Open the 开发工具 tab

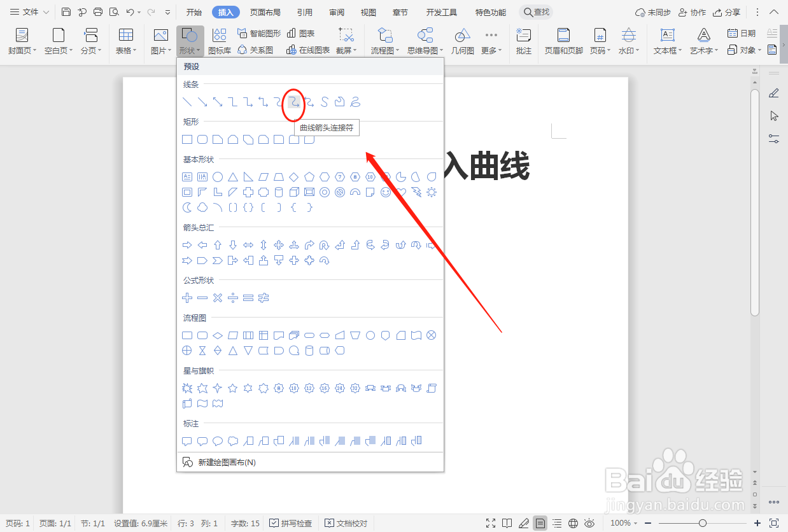pyautogui.click(x=442, y=12)
